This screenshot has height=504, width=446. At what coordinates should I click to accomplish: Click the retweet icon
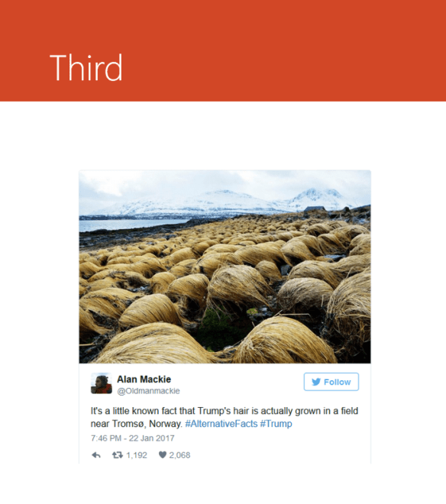118,455
